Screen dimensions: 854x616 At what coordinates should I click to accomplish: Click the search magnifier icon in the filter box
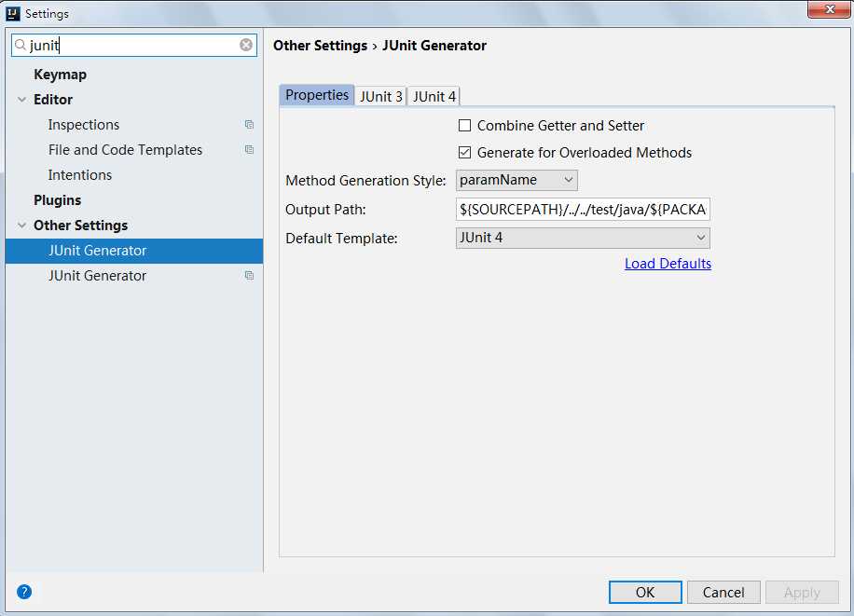(x=21, y=45)
